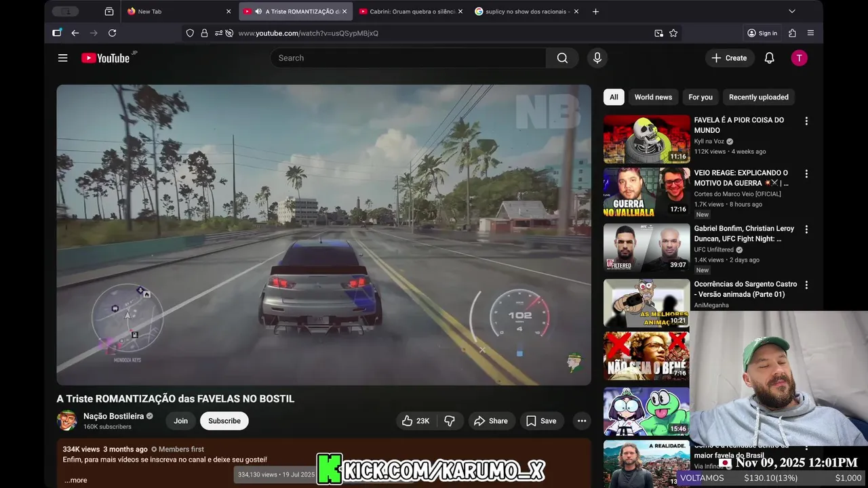Viewport: 868px width, 488px height.
Task: Open Firefox sidebar toggle icon
Action: 57,33
